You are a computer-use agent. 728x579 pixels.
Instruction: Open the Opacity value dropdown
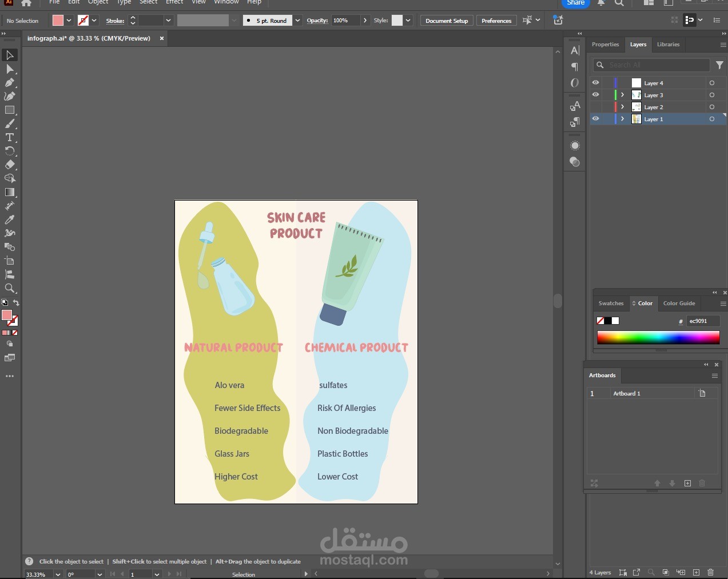[x=365, y=21]
